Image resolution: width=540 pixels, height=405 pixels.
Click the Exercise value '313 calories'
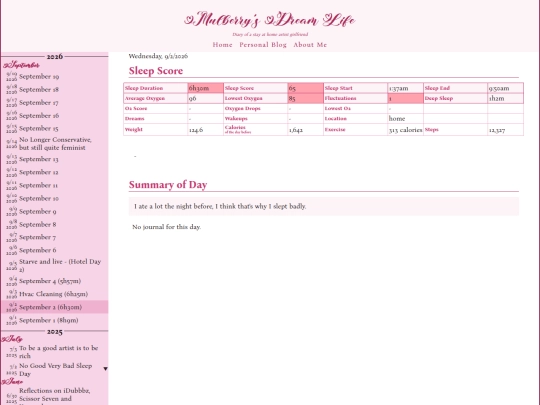[405, 130]
